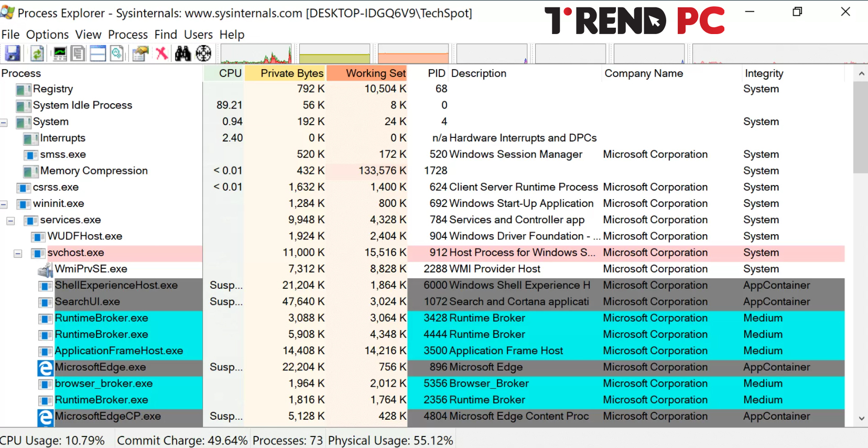
Task: Sort by the Process column header
Action: click(101, 73)
